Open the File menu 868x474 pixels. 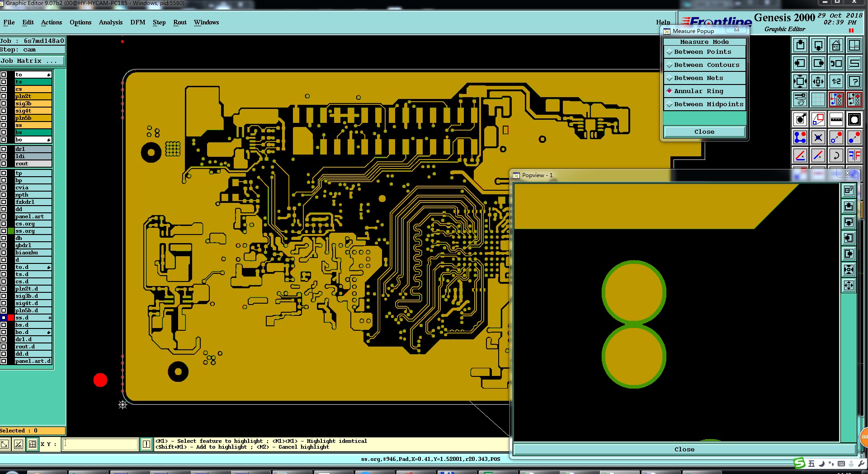point(9,22)
